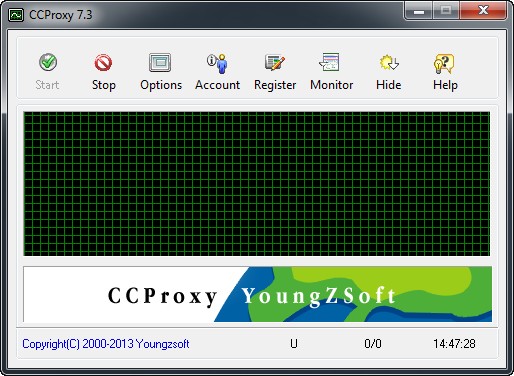Viewport: 514px width, 376px height.
Task: Click the CCProxy title bar app icon
Action: tap(16, 15)
